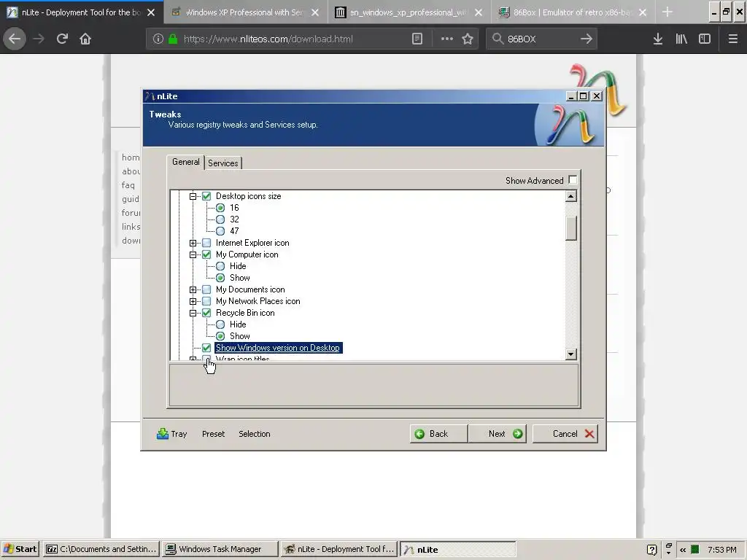747x560 pixels.
Task: Switch to Windows Task Manager taskbar button
Action: pyautogui.click(x=220, y=549)
